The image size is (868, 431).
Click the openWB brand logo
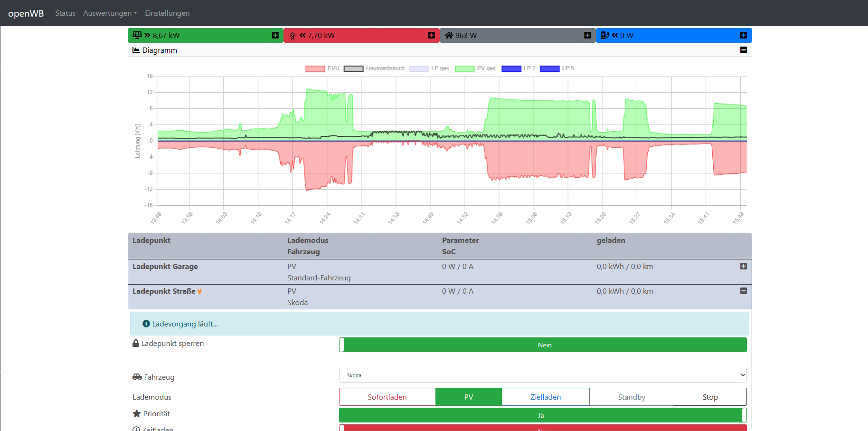point(26,13)
